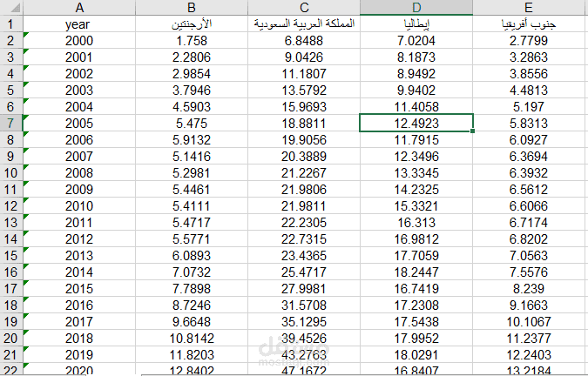This screenshot has width=588, height=376.
Task: Select the cell containing year 2019
Action: click(79, 354)
